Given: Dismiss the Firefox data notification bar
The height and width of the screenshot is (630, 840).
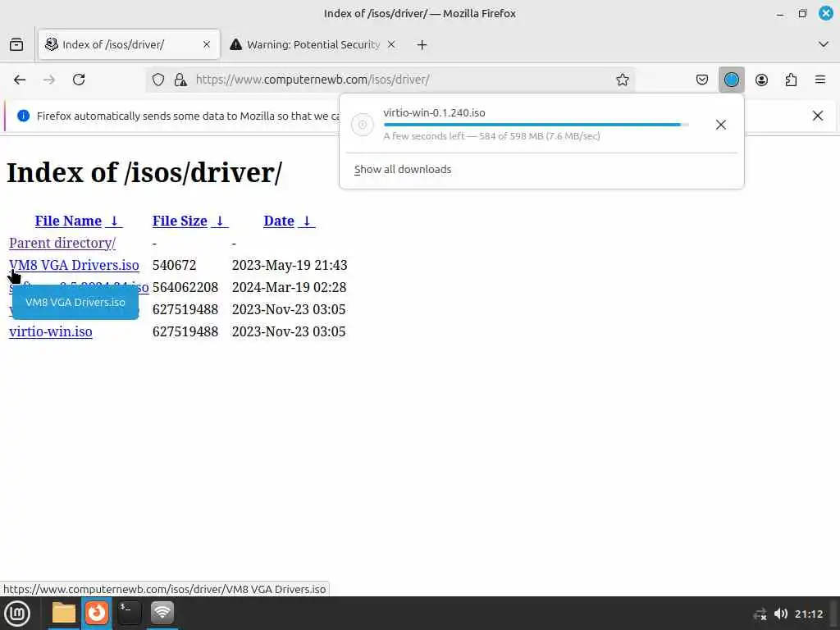Looking at the screenshot, I should (818, 116).
